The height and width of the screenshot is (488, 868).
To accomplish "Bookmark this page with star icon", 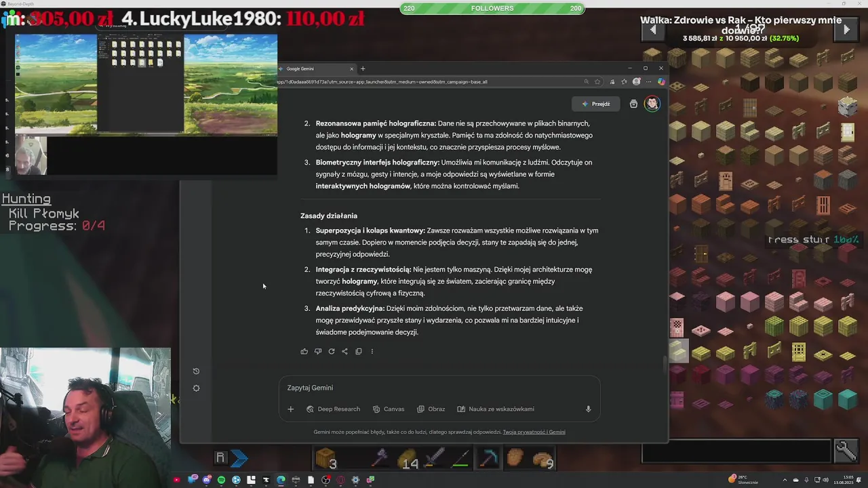I will (597, 82).
